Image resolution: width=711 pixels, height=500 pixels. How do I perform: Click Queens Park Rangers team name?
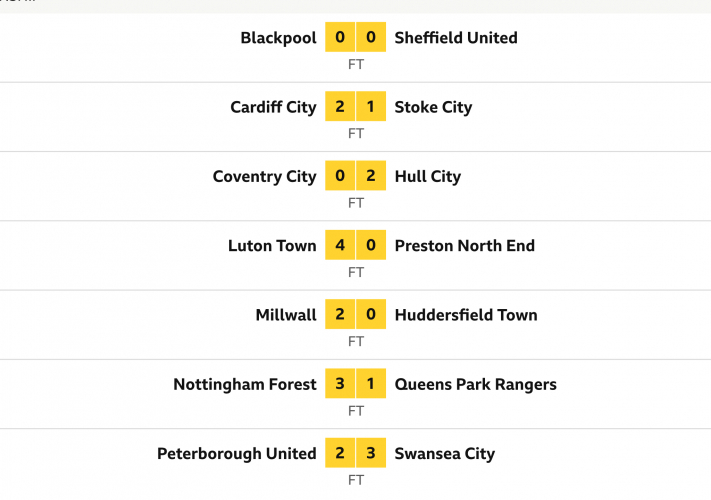point(476,384)
